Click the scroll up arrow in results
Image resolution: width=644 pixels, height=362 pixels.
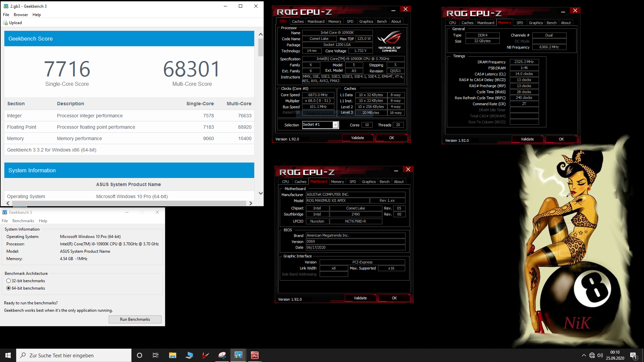(261, 34)
